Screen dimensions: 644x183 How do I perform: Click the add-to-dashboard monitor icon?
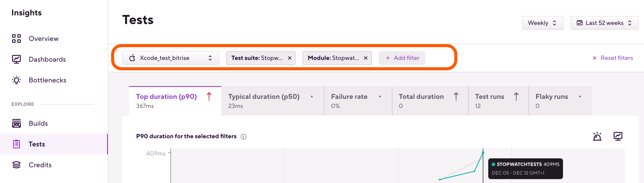(x=618, y=136)
